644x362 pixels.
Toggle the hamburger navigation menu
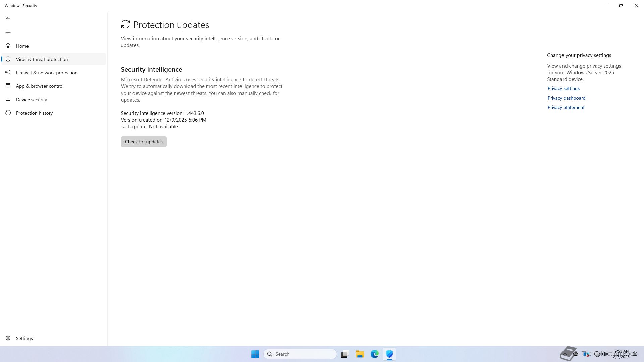click(8, 32)
